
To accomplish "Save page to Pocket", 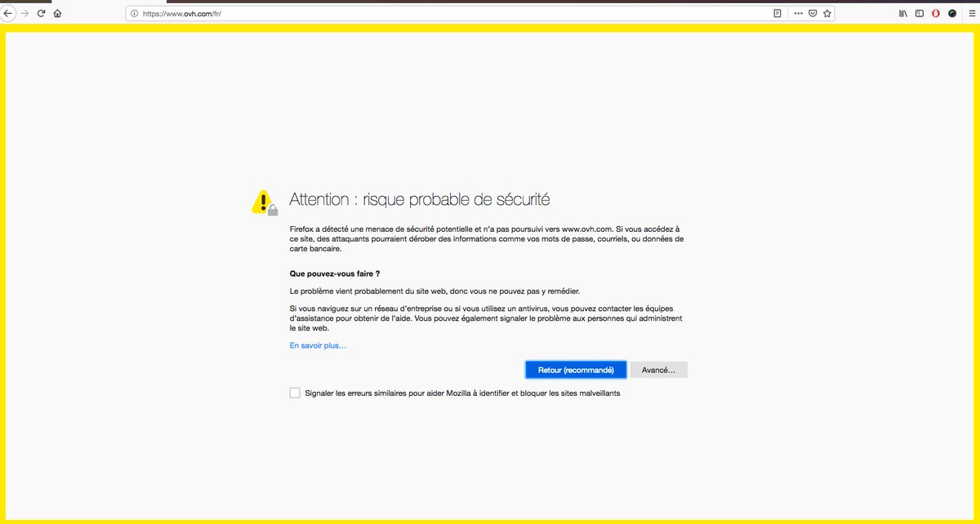I will tap(813, 14).
